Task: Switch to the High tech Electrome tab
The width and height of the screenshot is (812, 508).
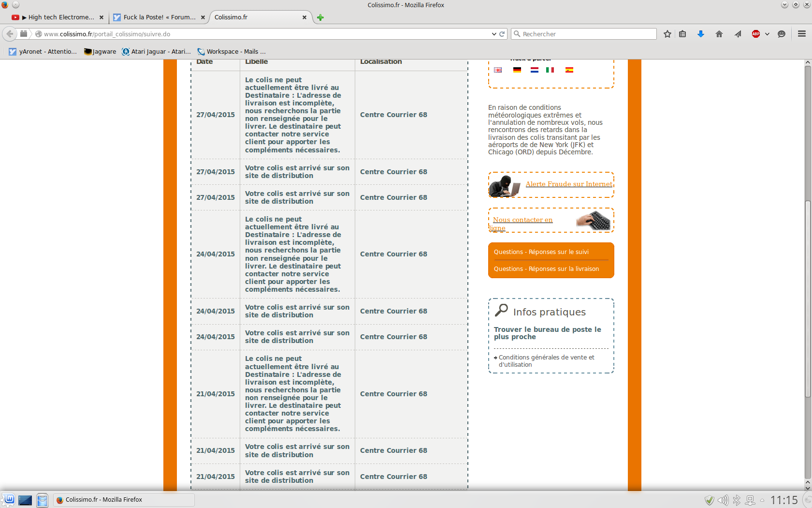Action: pyautogui.click(x=58, y=17)
